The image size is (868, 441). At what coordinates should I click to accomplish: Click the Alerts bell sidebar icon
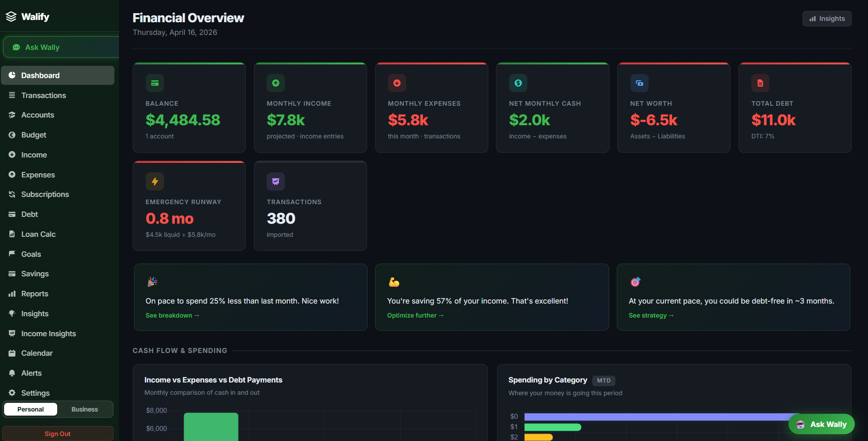12,373
